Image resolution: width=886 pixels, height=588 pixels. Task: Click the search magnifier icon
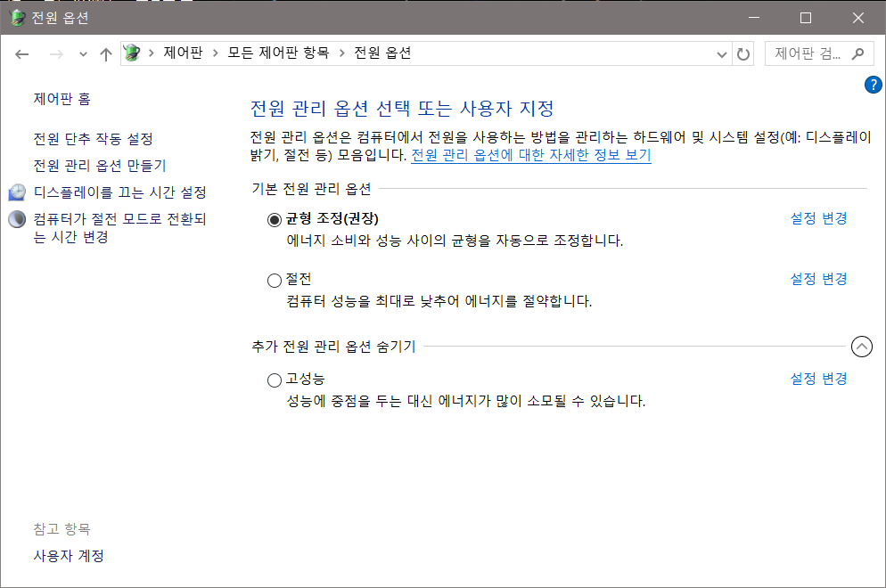(x=857, y=53)
